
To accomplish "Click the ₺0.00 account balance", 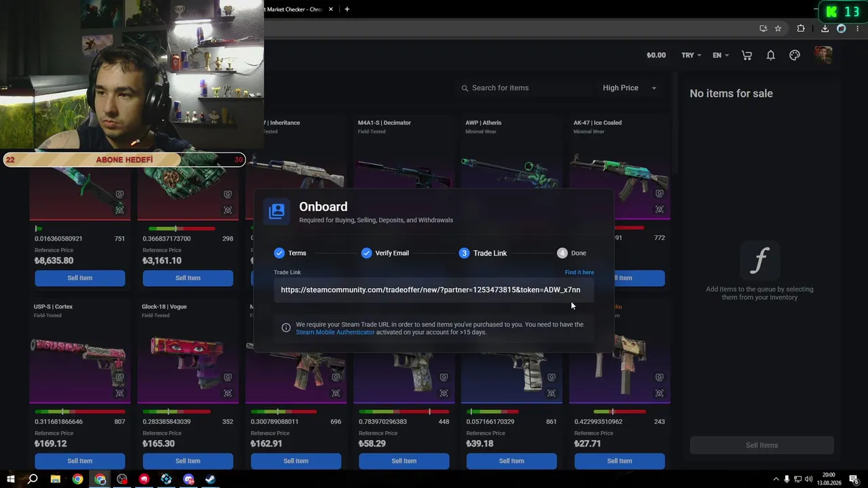I will click(656, 56).
